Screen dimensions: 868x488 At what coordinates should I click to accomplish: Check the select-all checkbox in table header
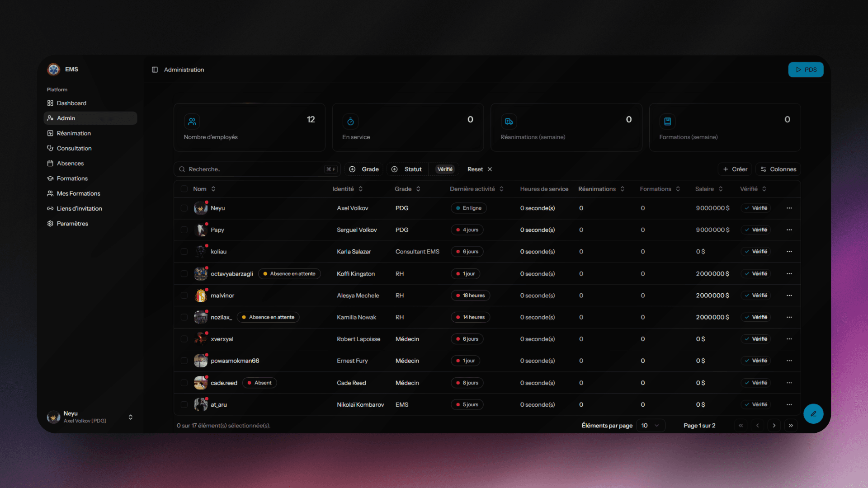click(184, 188)
